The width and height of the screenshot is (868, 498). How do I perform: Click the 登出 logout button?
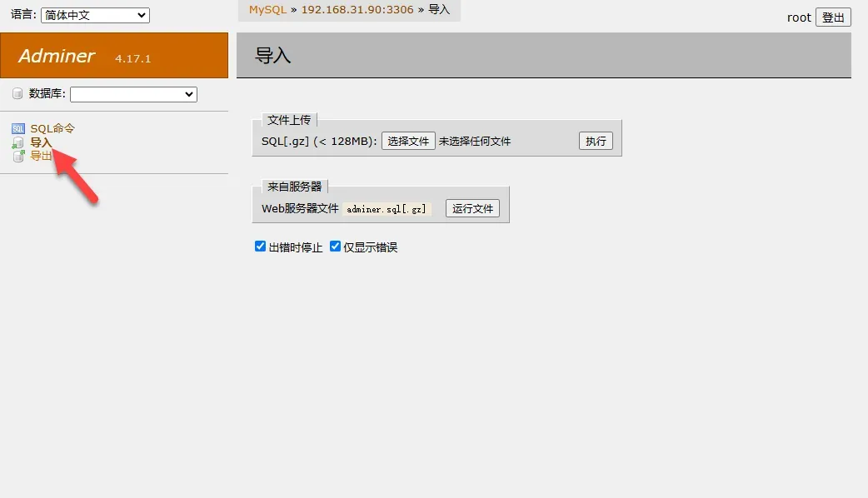pos(833,17)
